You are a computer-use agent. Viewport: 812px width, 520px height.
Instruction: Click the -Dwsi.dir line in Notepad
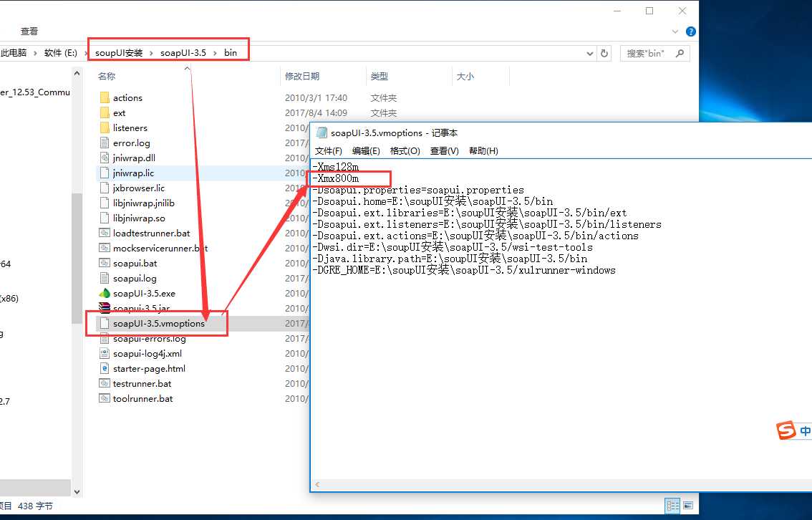453,247
